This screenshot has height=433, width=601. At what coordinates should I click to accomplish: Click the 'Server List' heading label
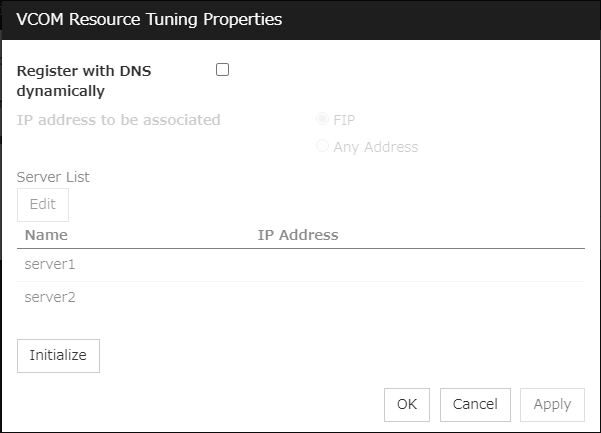tap(53, 177)
